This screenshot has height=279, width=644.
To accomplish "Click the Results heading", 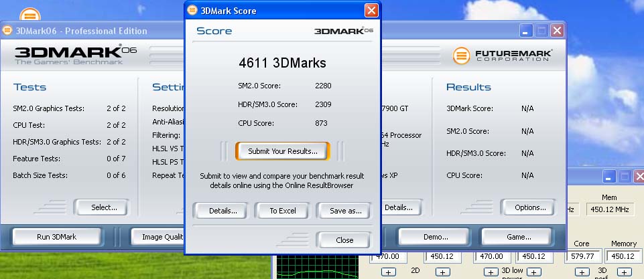I will click(468, 87).
